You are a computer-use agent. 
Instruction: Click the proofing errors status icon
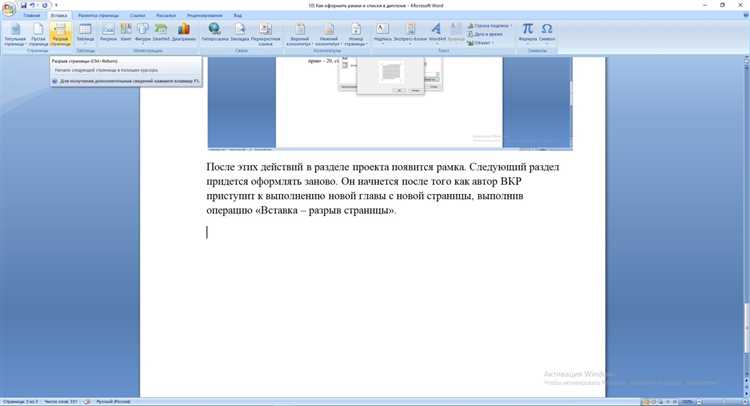click(87, 402)
